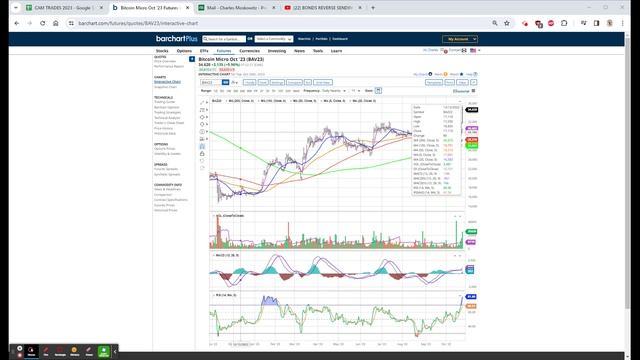Undo the last chart drawing action
The height and width of the screenshot is (360, 640).
click(x=202, y=161)
